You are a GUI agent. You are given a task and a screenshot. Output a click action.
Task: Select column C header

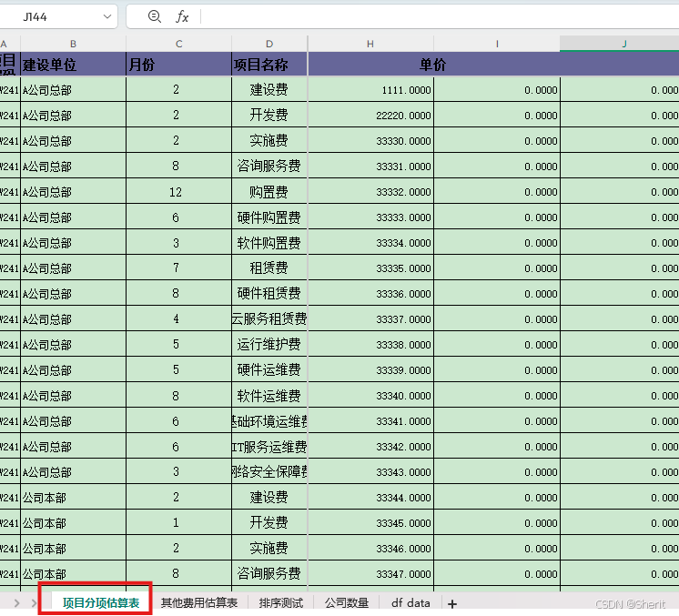(178, 44)
